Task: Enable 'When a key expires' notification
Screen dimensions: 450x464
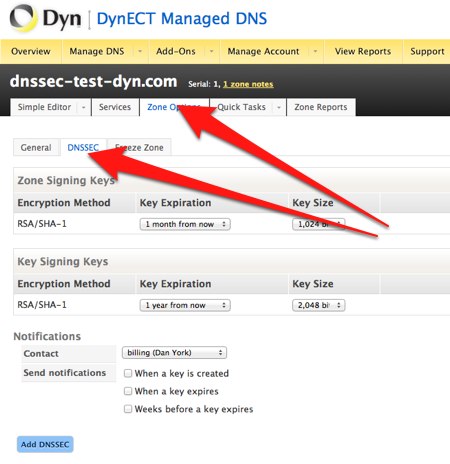Action: 128,391
